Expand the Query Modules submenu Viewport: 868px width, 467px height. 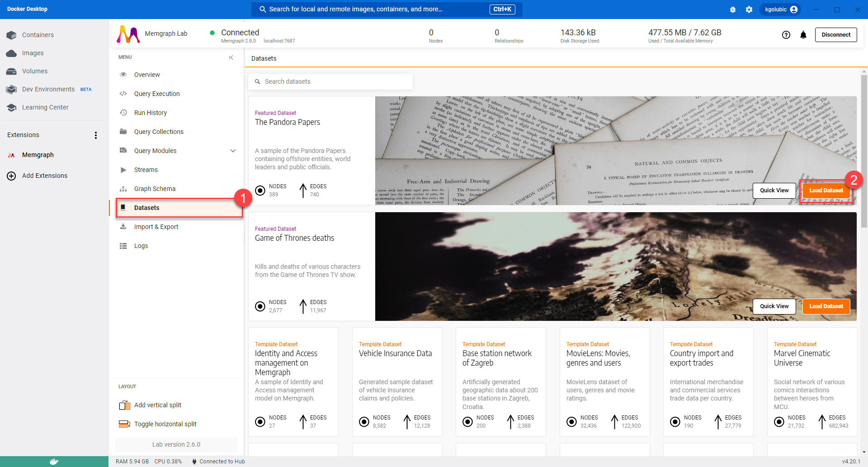232,151
